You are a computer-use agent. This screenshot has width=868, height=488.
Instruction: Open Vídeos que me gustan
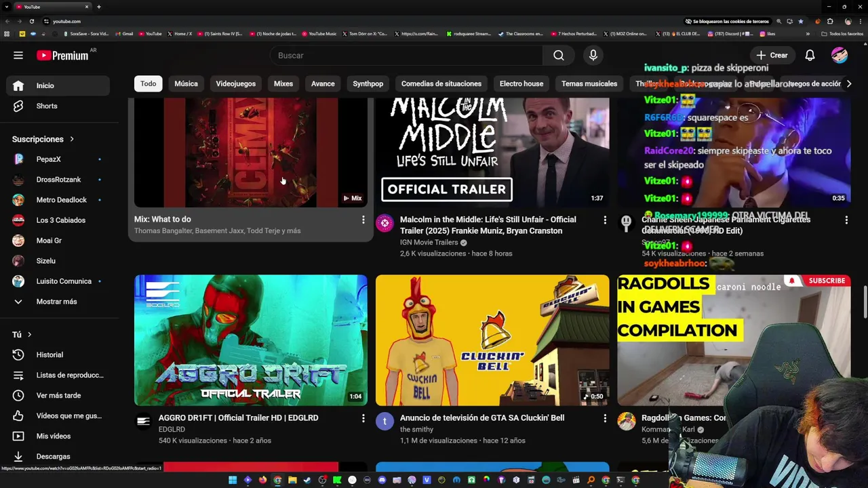click(58, 415)
